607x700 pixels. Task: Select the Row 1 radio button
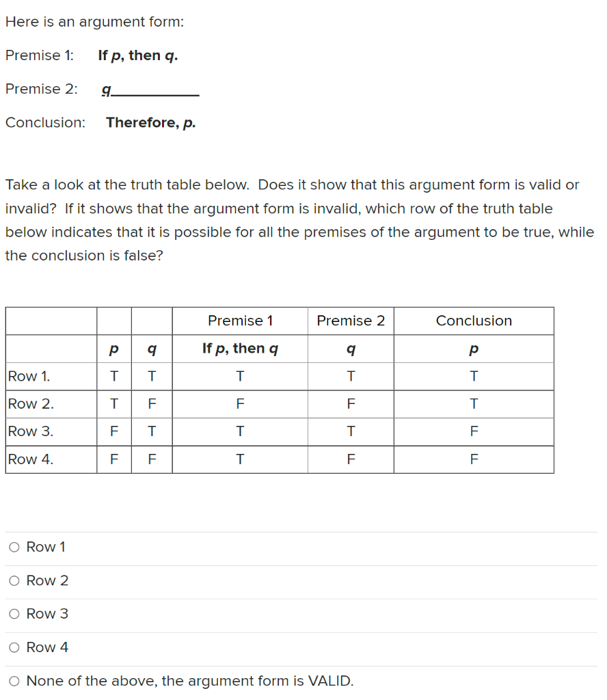pyautogui.click(x=14, y=547)
